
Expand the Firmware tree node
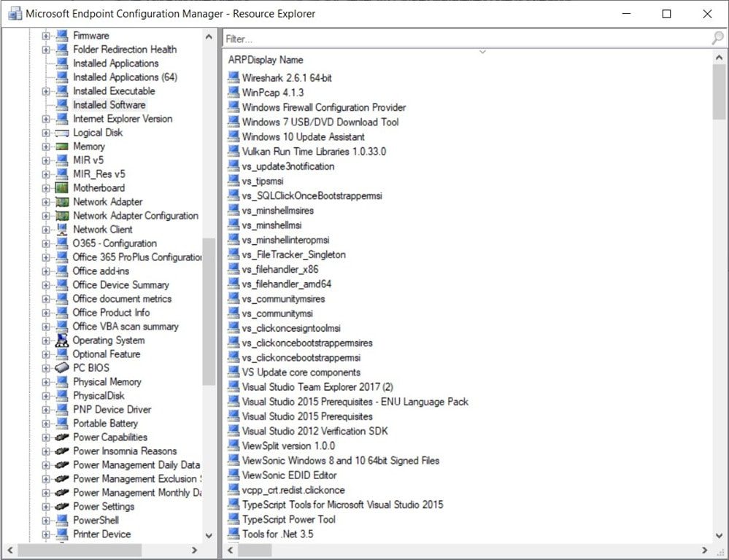[46, 35]
